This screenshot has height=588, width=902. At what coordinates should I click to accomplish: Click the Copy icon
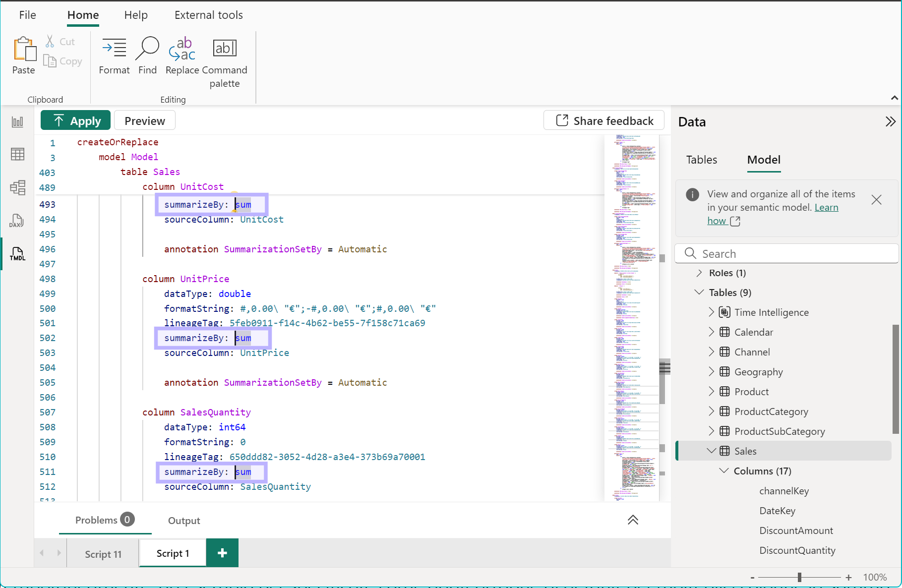coord(50,61)
